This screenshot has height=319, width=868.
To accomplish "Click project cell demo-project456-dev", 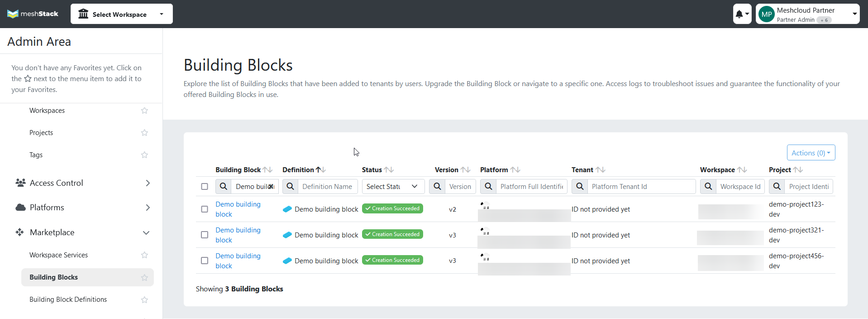I will click(x=796, y=261).
